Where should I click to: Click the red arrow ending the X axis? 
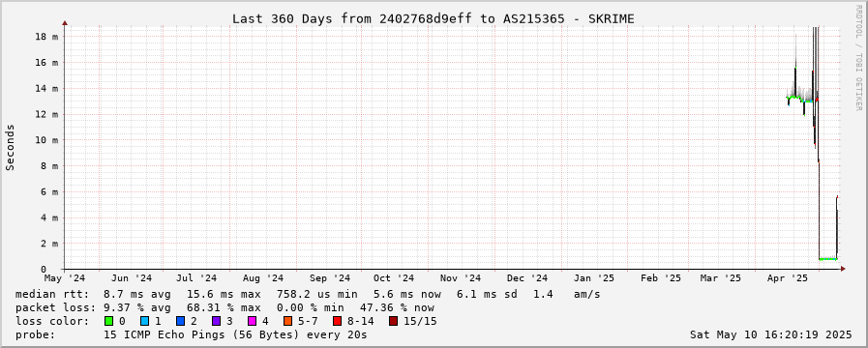tap(843, 269)
